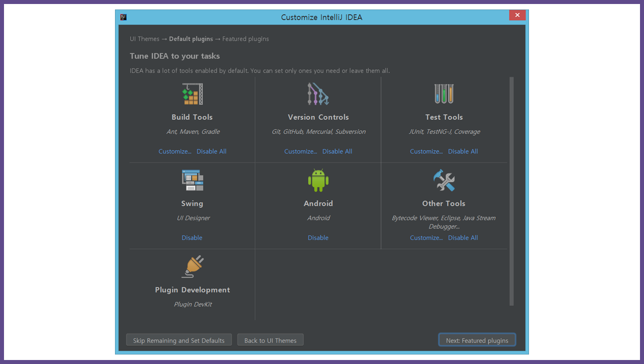Proceed to Next: Featured plugins
This screenshot has width=644, height=364.
click(477, 340)
